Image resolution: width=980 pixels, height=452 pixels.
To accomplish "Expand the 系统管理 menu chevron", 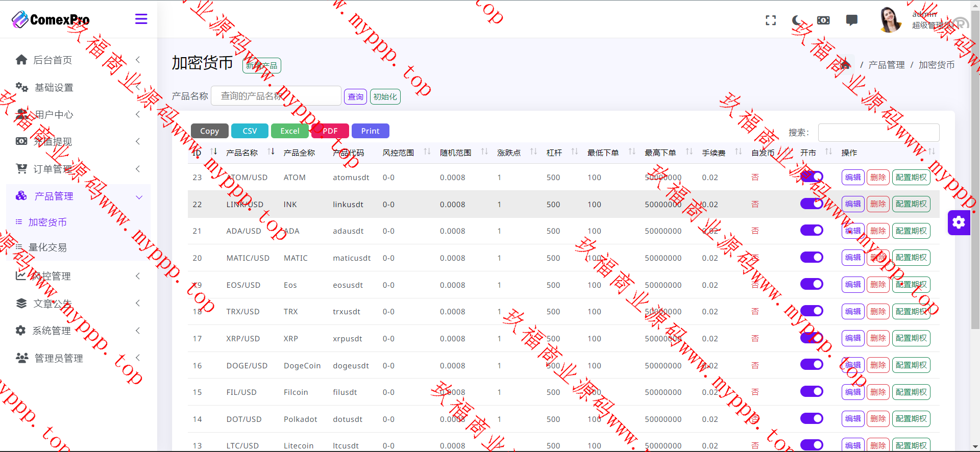I will click(138, 331).
